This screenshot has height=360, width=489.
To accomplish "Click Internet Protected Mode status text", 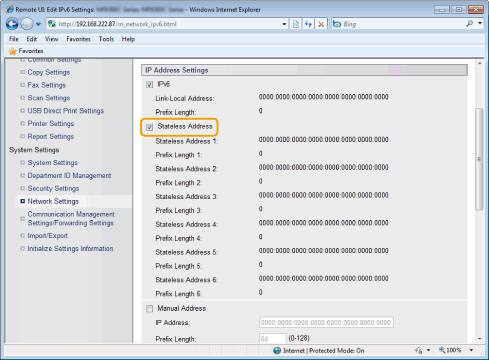I will [x=324, y=351].
